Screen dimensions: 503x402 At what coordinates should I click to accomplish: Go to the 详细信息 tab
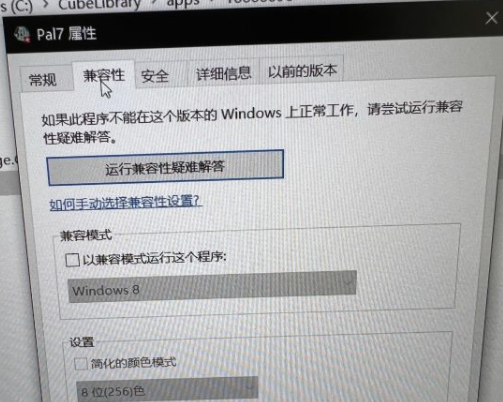click(223, 73)
